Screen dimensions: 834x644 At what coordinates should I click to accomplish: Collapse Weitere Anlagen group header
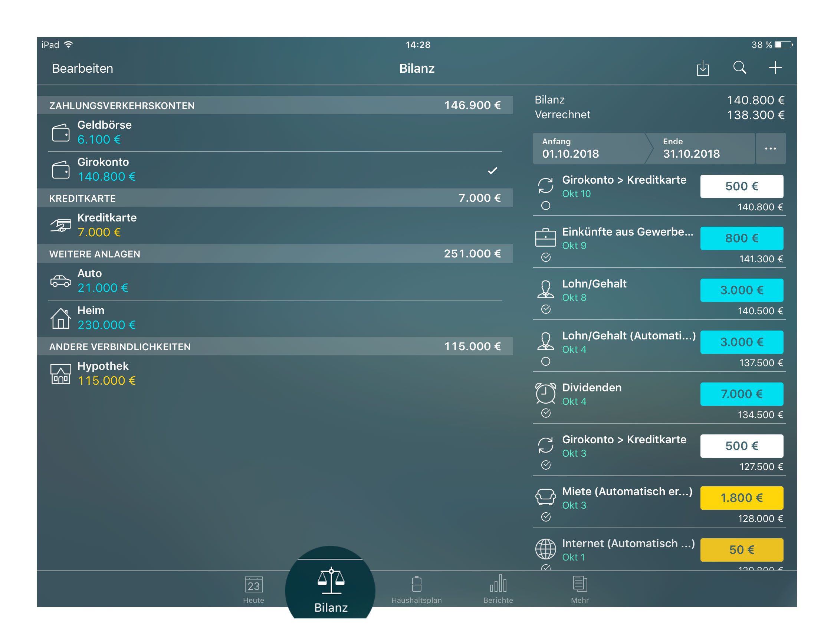click(275, 253)
